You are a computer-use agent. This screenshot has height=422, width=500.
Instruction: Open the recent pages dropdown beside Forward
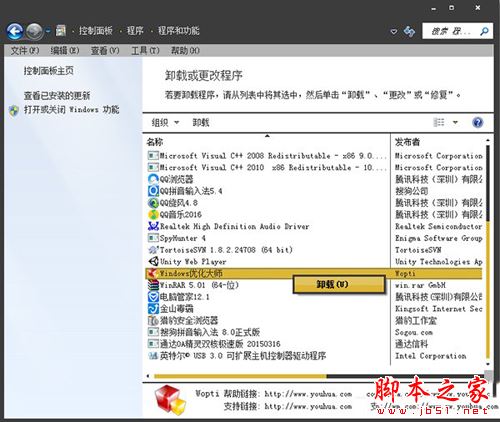(x=48, y=31)
